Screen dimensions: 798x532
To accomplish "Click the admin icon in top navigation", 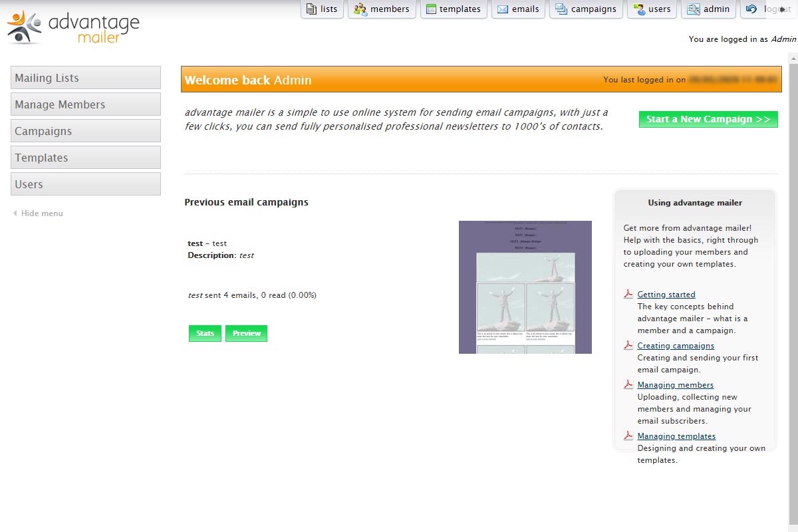I will click(694, 9).
